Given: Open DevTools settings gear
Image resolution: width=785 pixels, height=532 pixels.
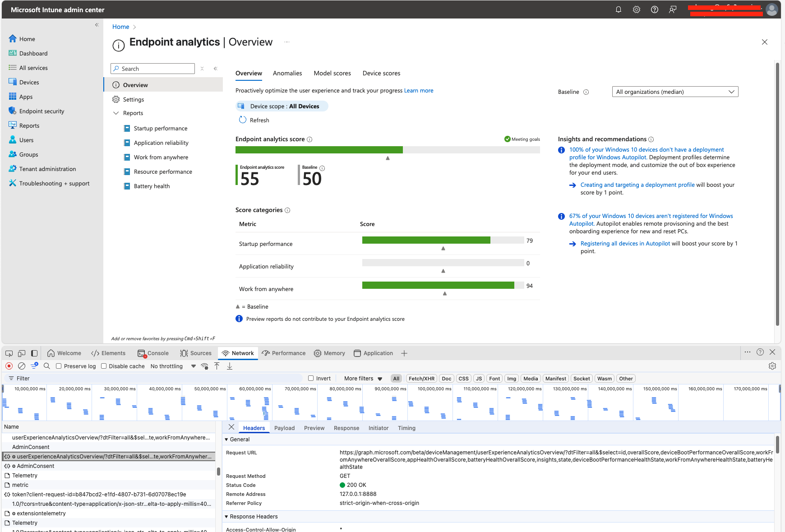Looking at the screenshot, I should pyautogui.click(x=773, y=366).
